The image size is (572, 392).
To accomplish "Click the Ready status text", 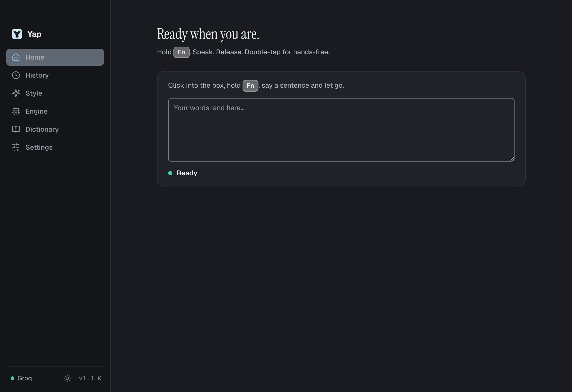I will tap(187, 173).
